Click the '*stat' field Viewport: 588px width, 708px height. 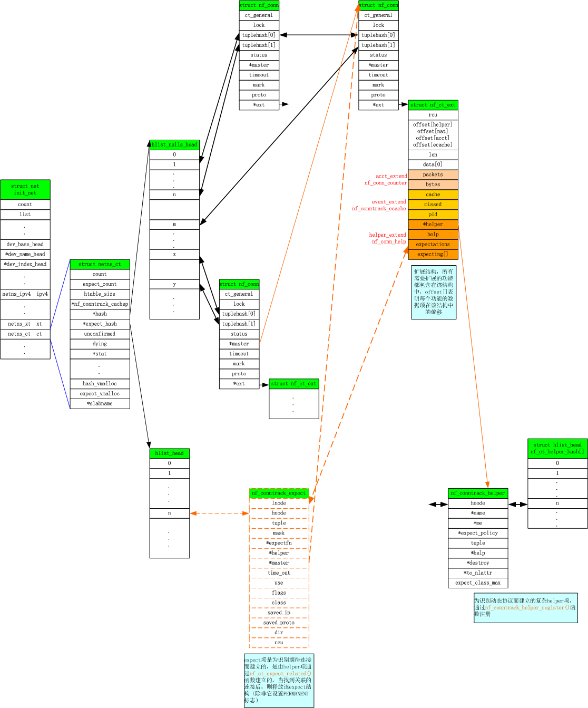[100, 354]
